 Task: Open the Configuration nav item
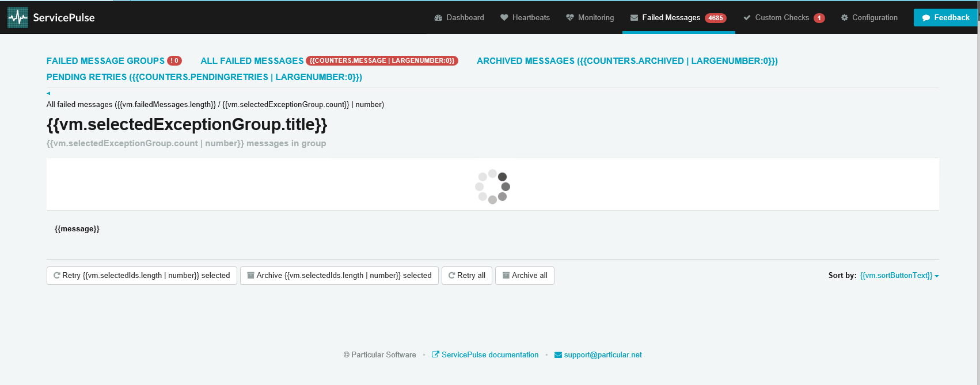tap(869, 17)
